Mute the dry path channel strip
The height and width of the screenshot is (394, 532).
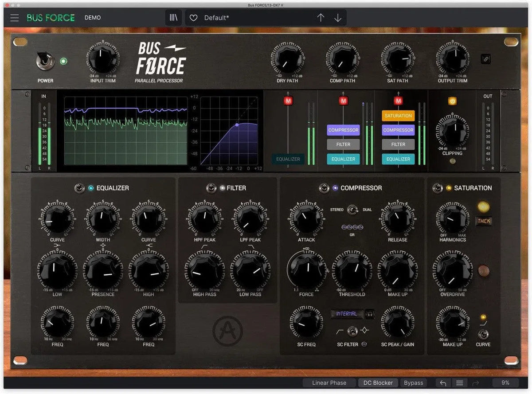(x=288, y=101)
